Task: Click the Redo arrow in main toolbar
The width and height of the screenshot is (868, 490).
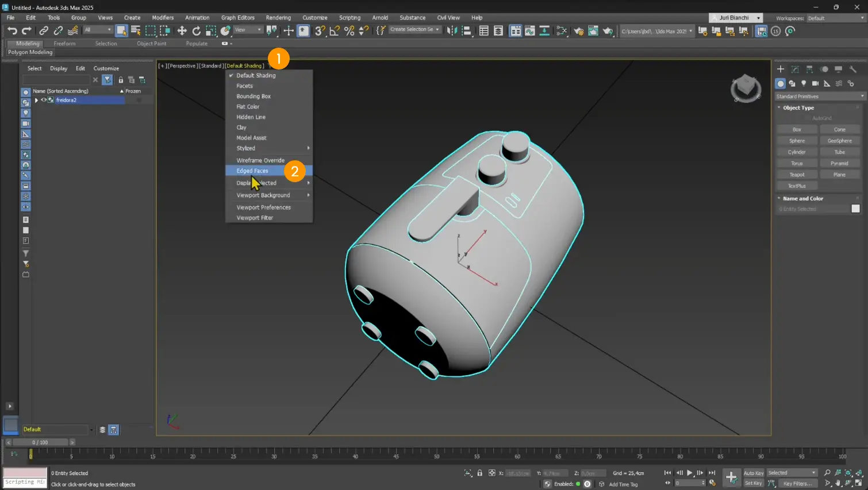Action: [x=27, y=30]
